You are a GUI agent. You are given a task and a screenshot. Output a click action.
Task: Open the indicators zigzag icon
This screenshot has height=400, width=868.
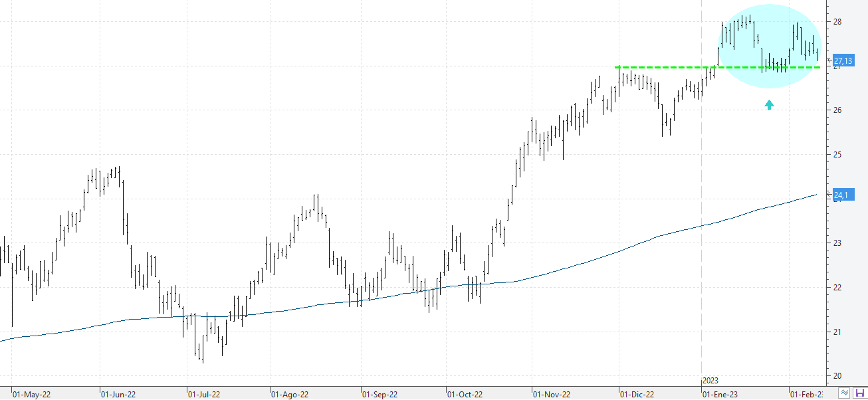[844, 393]
